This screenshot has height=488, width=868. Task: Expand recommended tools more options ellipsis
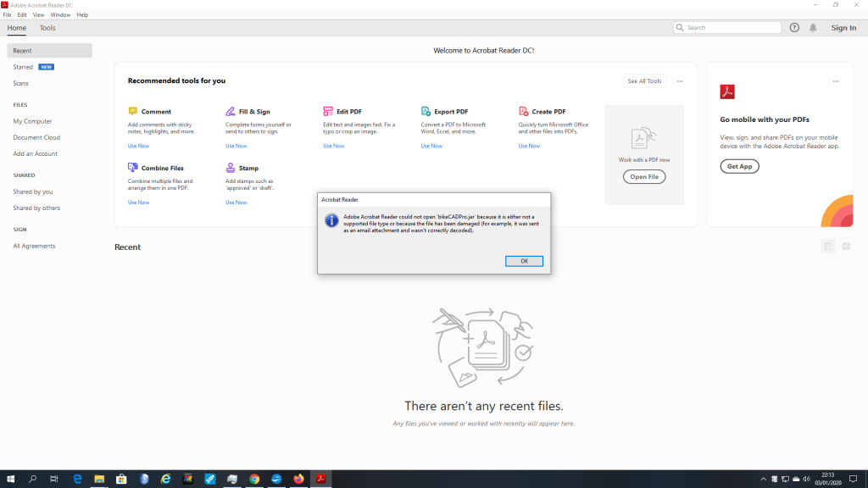click(x=680, y=81)
